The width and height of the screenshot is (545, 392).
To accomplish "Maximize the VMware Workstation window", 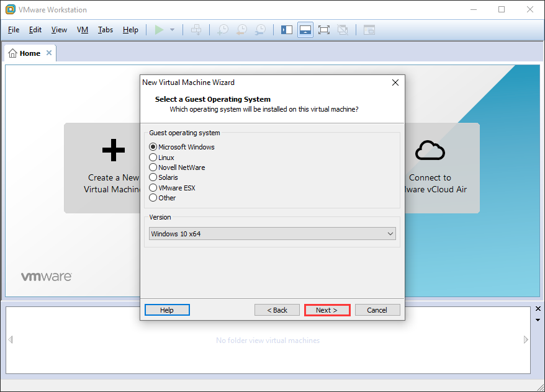I will [x=502, y=9].
